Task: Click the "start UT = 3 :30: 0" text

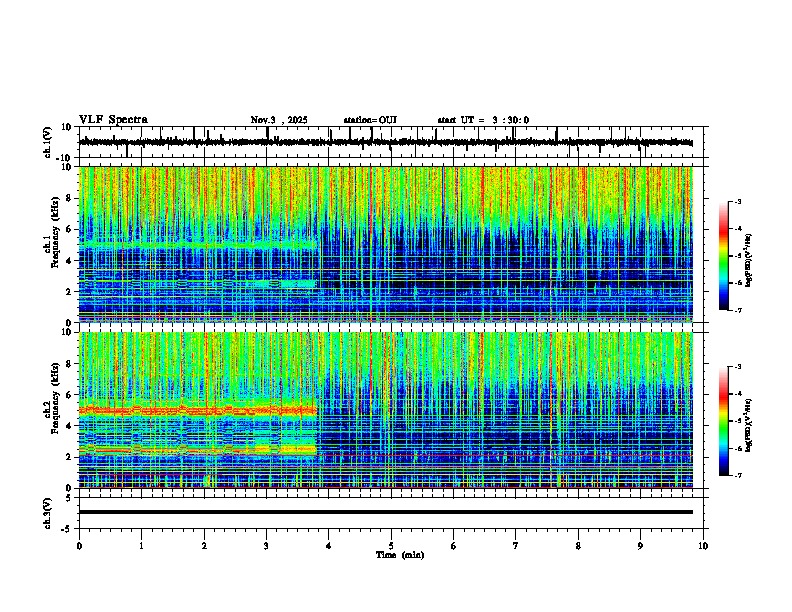Action: [x=483, y=120]
